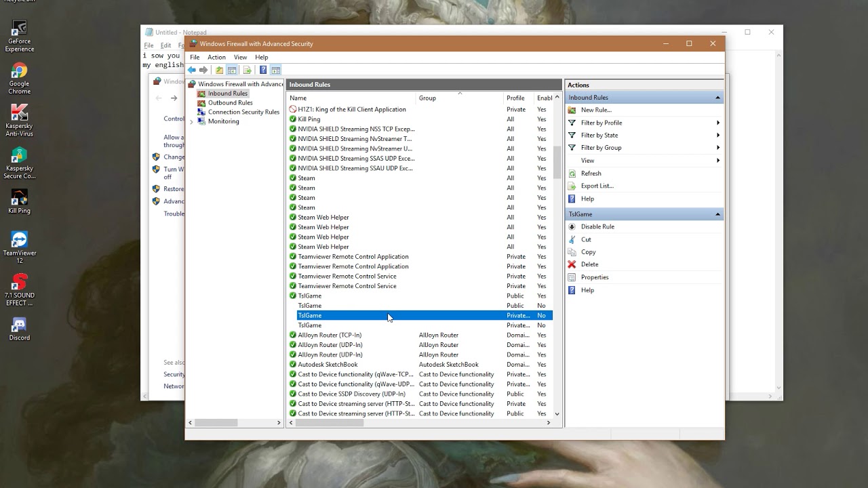Click the Copy icon in TslGame actions
Image resolution: width=868 pixels, height=488 pixels.
pos(572,251)
